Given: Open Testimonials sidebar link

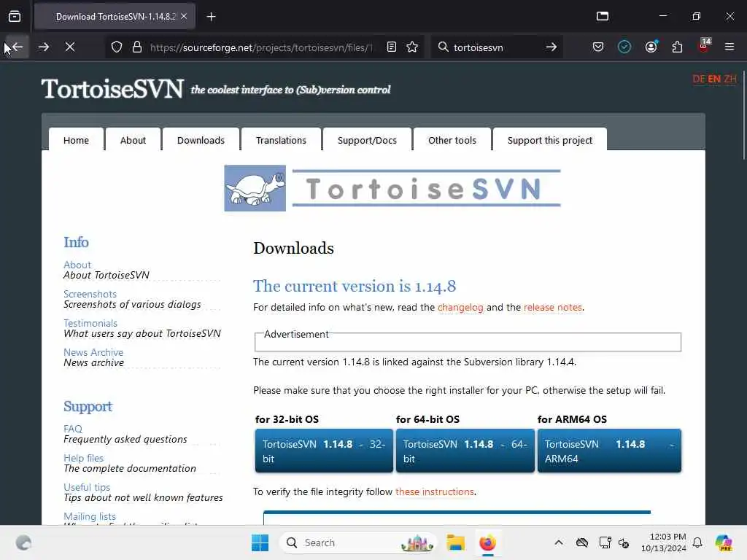Looking at the screenshot, I should pos(90,323).
